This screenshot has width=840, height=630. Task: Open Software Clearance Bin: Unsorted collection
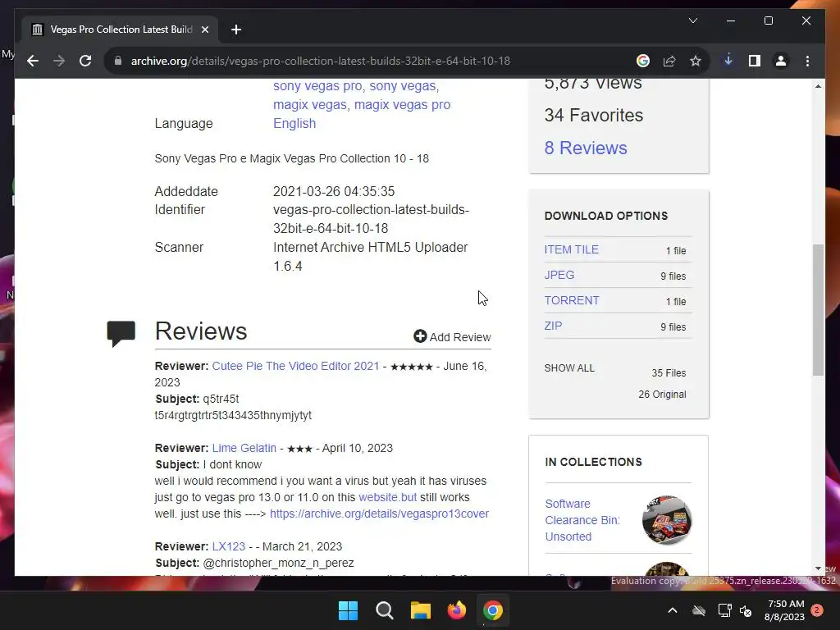click(x=582, y=520)
